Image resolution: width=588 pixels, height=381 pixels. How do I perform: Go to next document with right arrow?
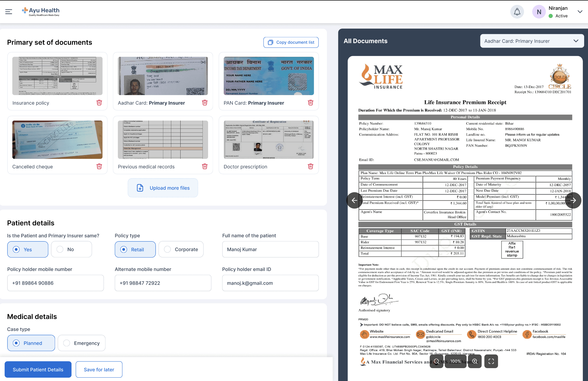(x=573, y=200)
